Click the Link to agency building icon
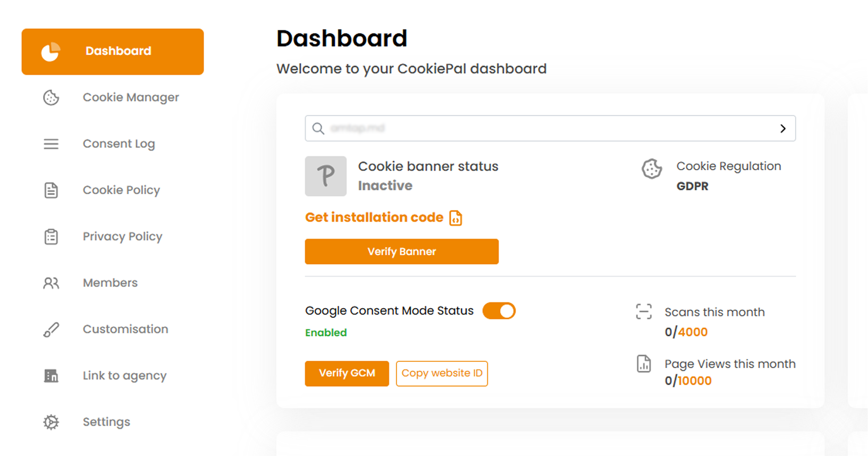The image size is (868, 456). (x=51, y=376)
